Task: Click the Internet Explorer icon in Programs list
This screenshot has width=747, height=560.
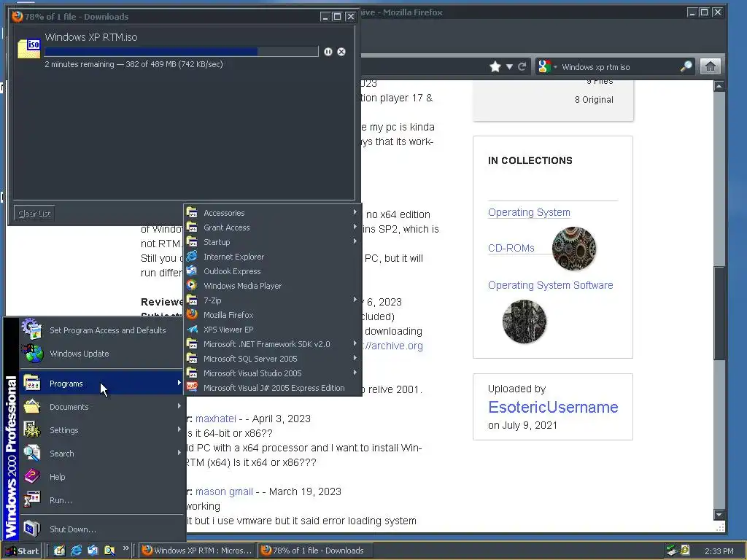Action: click(x=192, y=256)
